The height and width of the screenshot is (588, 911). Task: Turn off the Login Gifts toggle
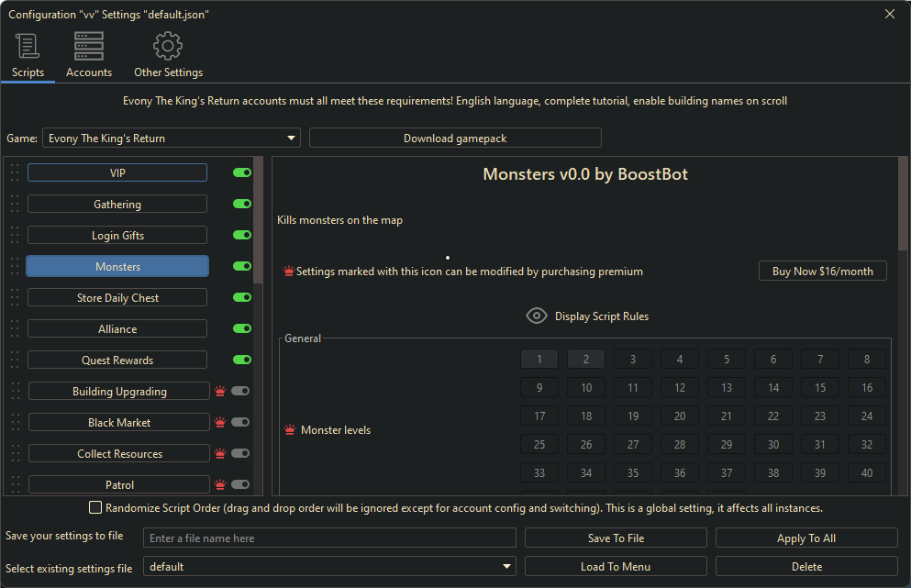point(242,235)
